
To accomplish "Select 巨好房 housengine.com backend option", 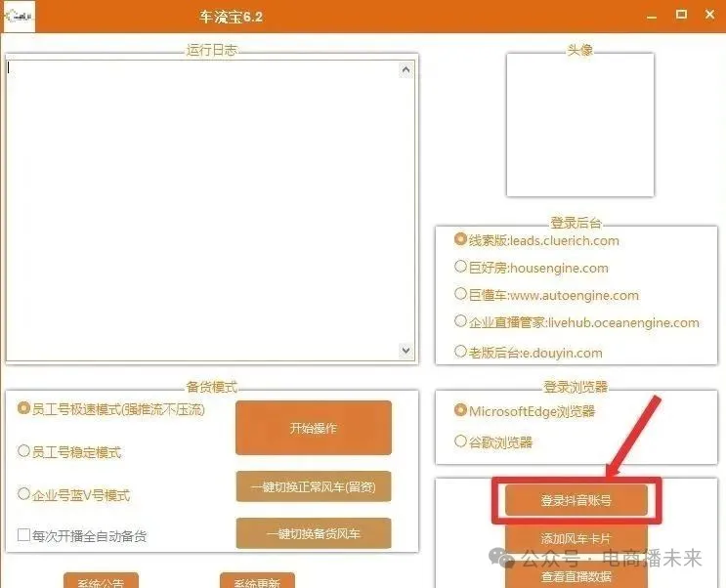I will 461,267.
